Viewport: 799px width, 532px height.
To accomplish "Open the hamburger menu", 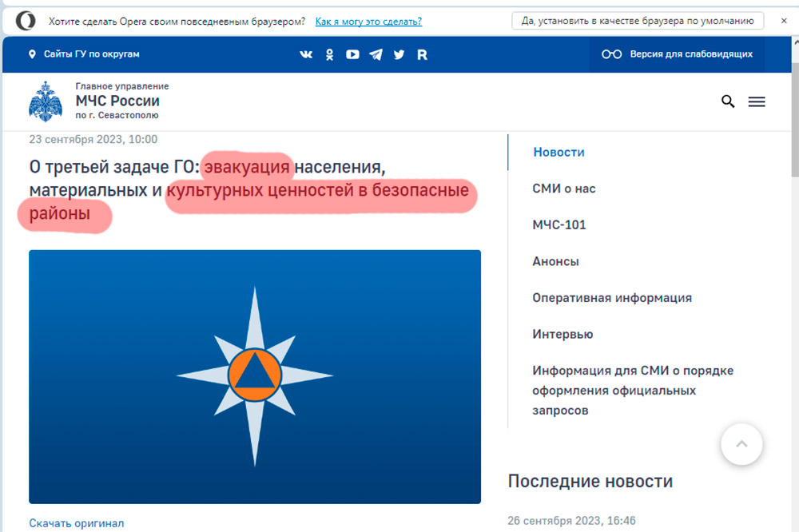I will pos(756,101).
